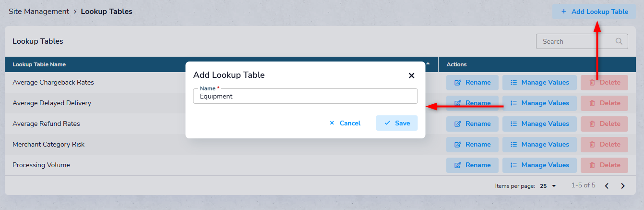Open Site Management breadcrumb link
Screen dimensions: 644x210
pyautogui.click(x=39, y=12)
